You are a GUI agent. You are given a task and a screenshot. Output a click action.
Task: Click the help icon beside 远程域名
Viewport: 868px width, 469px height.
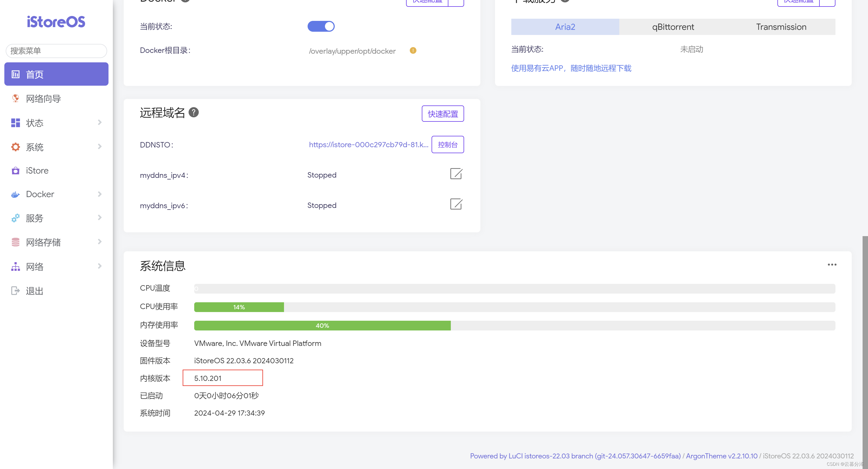[193, 112]
